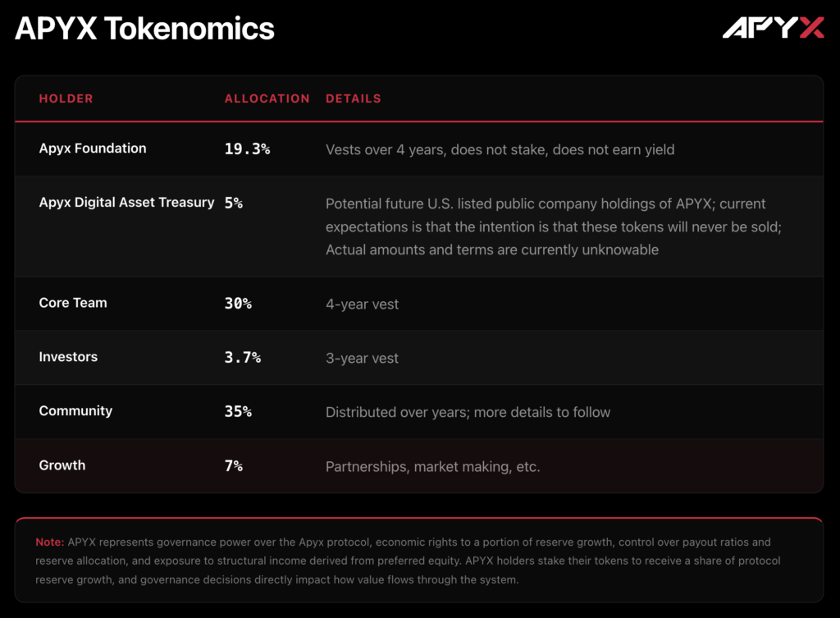This screenshot has width=840, height=618.
Task: Click the Investors row label
Action: [68, 357]
